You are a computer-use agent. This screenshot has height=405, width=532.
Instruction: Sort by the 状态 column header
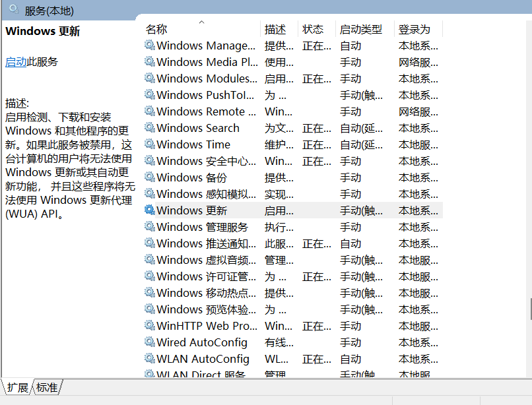pyautogui.click(x=317, y=29)
